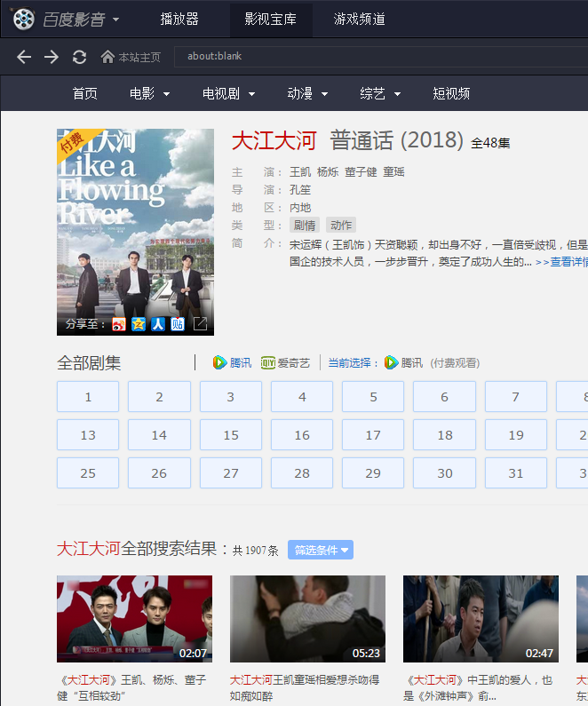Switch to the 播放器 tab
The width and height of the screenshot is (588, 706).
tap(179, 19)
